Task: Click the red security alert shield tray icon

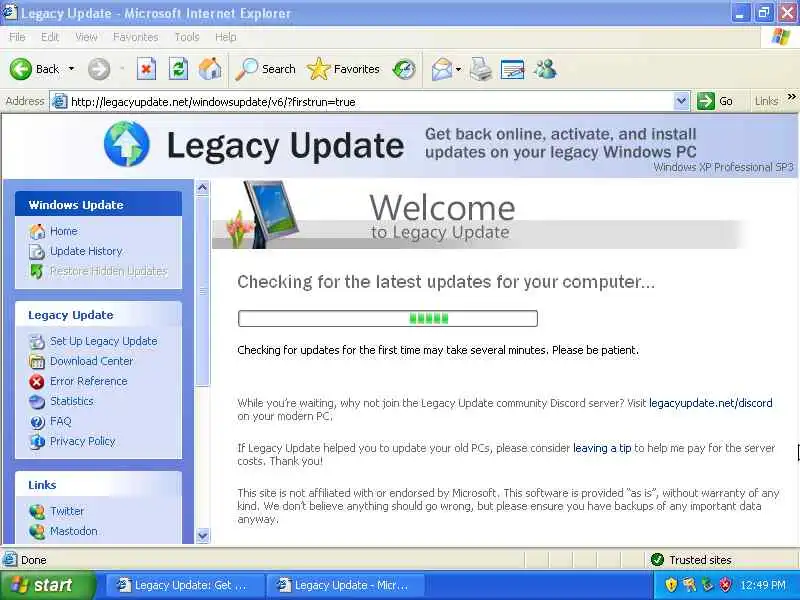Action: (724, 585)
